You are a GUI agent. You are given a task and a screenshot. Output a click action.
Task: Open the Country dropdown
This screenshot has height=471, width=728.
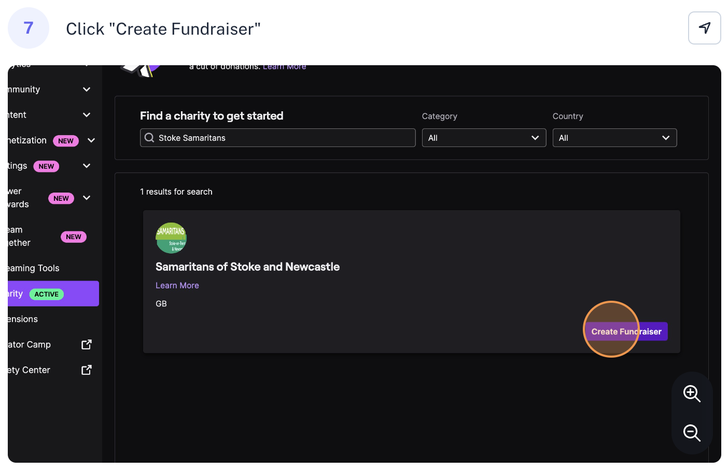pos(614,138)
